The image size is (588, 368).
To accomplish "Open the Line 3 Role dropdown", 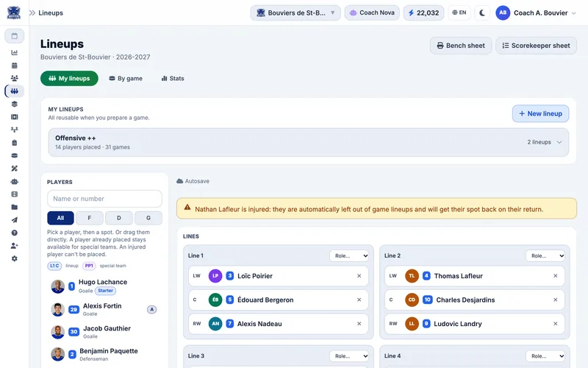I will pyautogui.click(x=349, y=356).
